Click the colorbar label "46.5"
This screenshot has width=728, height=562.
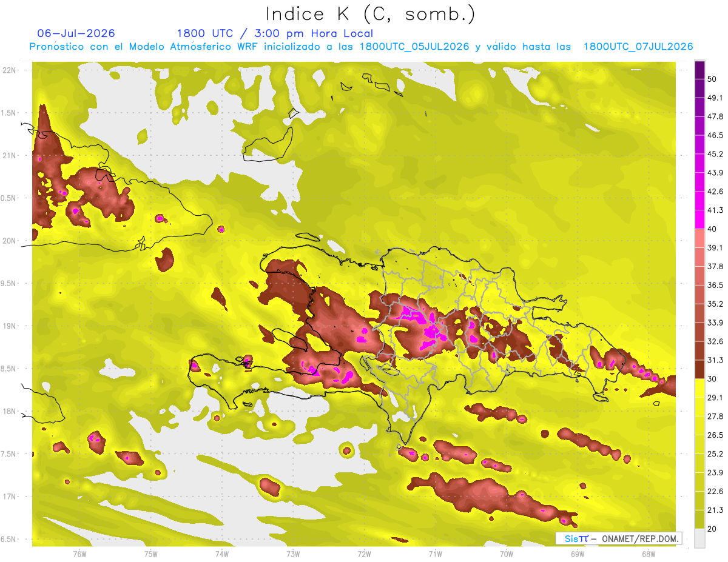(x=715, y=135)
